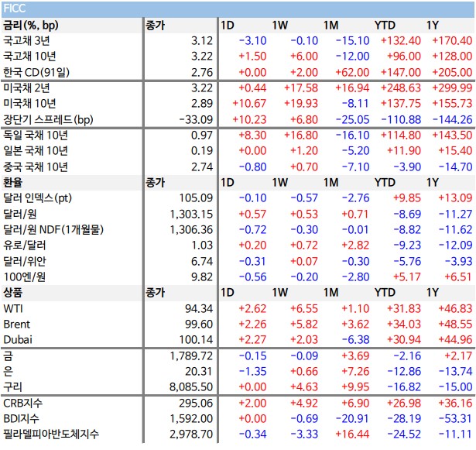This screenshot has height=450, width=476.
Task: Click the 중국 국채 10년 label
Action: tap(36, 167)
